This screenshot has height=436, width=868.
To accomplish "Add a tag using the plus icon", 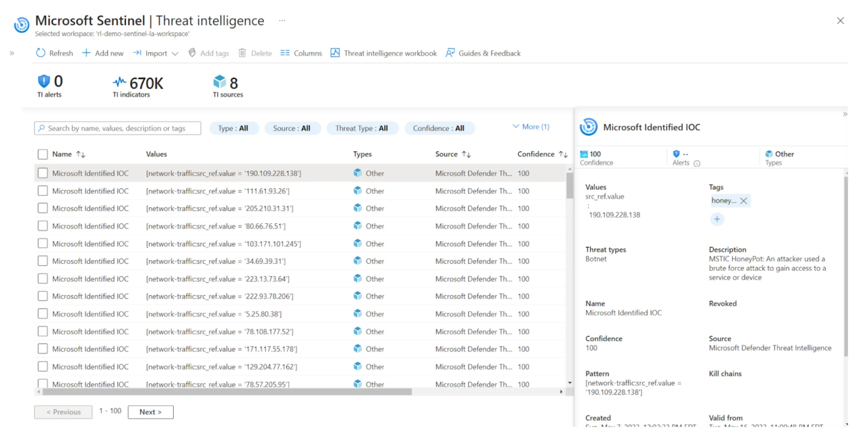I will point(717,219).
